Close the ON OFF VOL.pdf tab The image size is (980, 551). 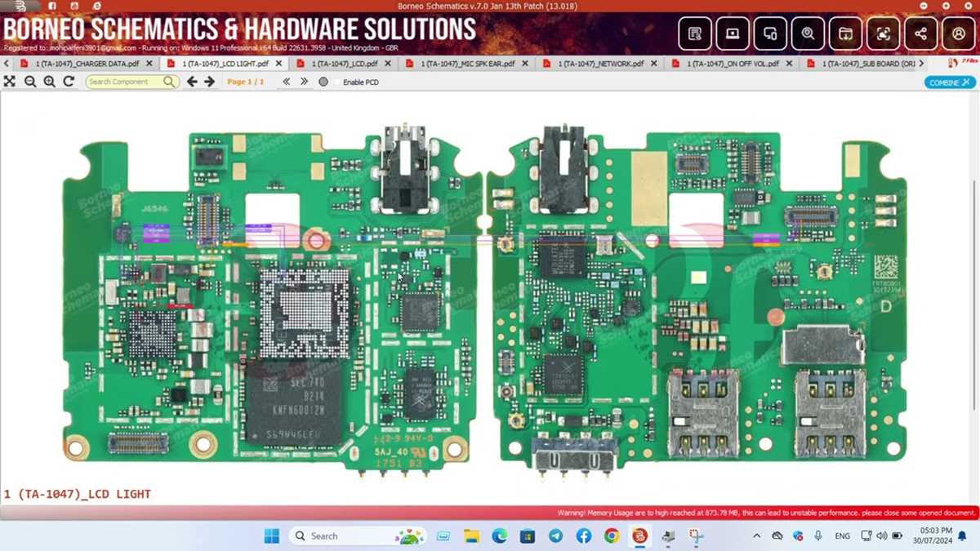tap(787, 63)
